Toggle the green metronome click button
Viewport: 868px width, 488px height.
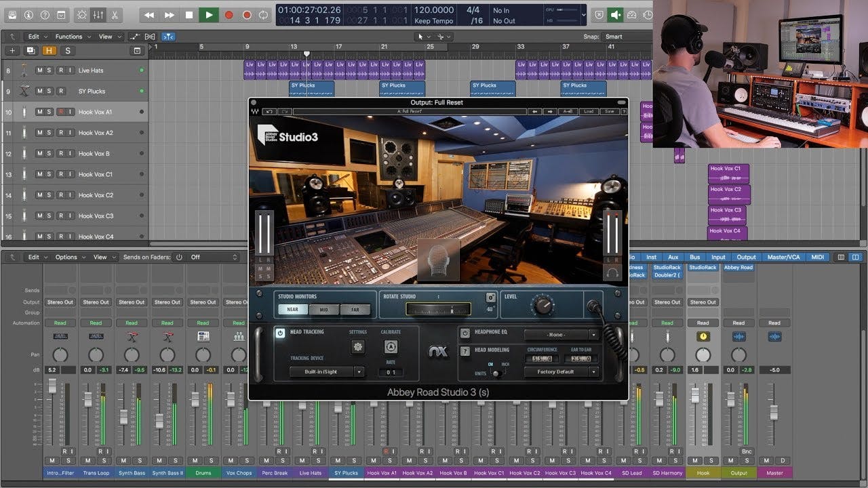(616, 14)
